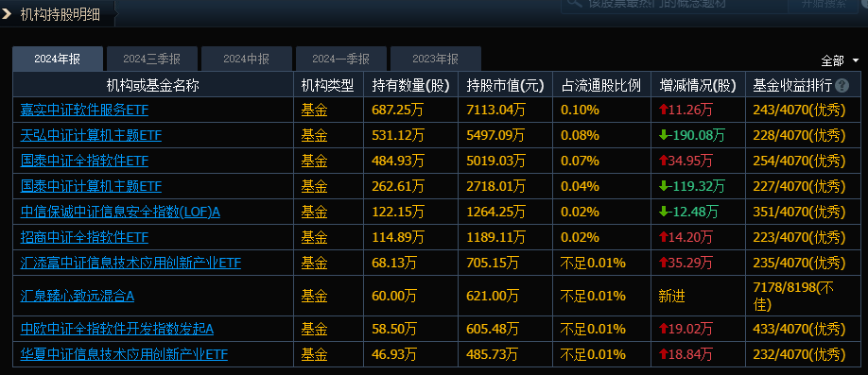Click the 持有数量(股) column header
Screen dimensions: 868x375
(x=410, y=85)
